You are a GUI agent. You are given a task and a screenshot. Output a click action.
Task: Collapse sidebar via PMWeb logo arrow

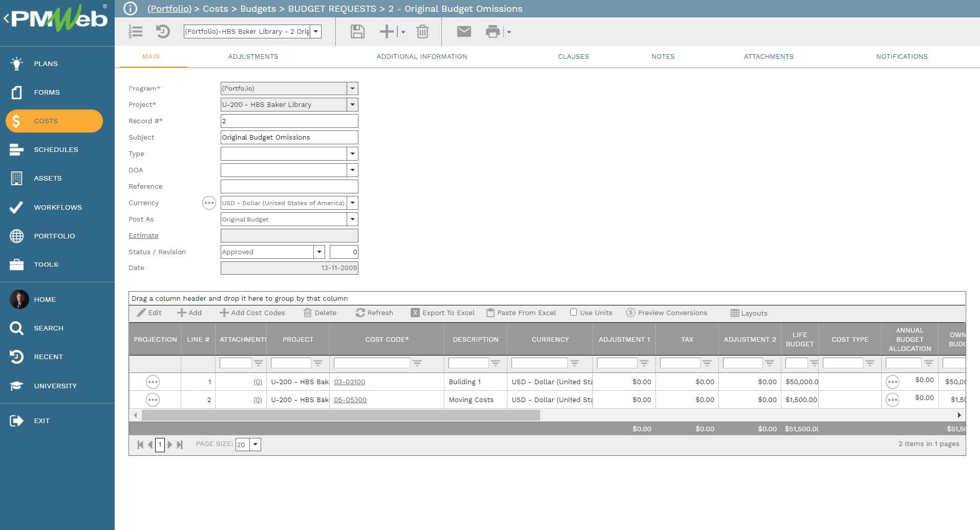pyautogui.click(x=6, y=19)
